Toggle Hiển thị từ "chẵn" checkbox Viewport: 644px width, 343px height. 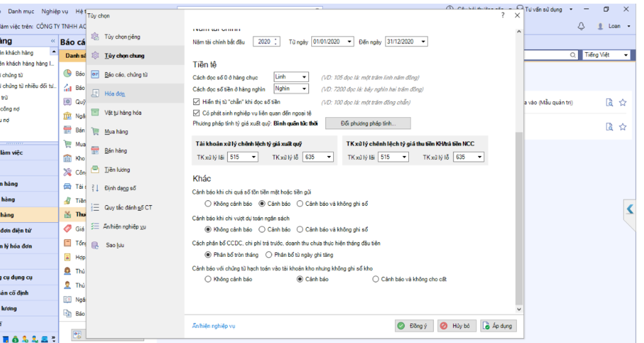click(x=196, y=102)
